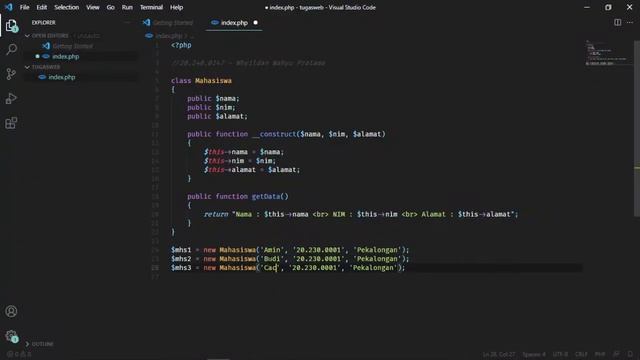Select Getting Started under Open Editors
Screen dimensions: 640x360
[x=73, y=46]
